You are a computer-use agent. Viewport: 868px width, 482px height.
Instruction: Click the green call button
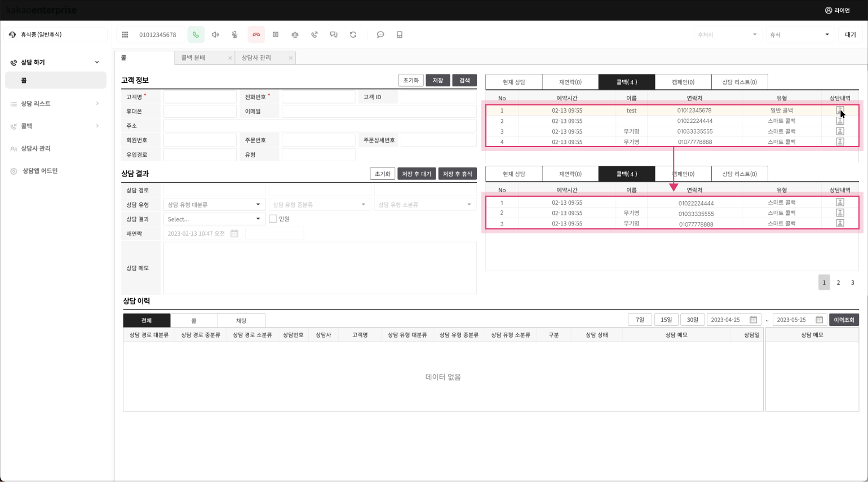tap(196, 35)
